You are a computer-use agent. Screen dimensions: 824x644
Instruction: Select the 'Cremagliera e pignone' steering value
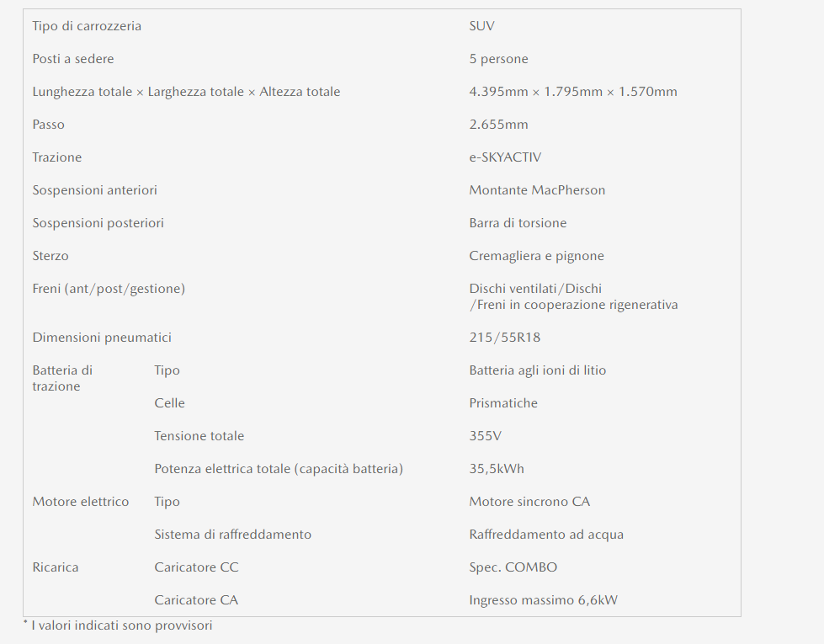point(536,256)
